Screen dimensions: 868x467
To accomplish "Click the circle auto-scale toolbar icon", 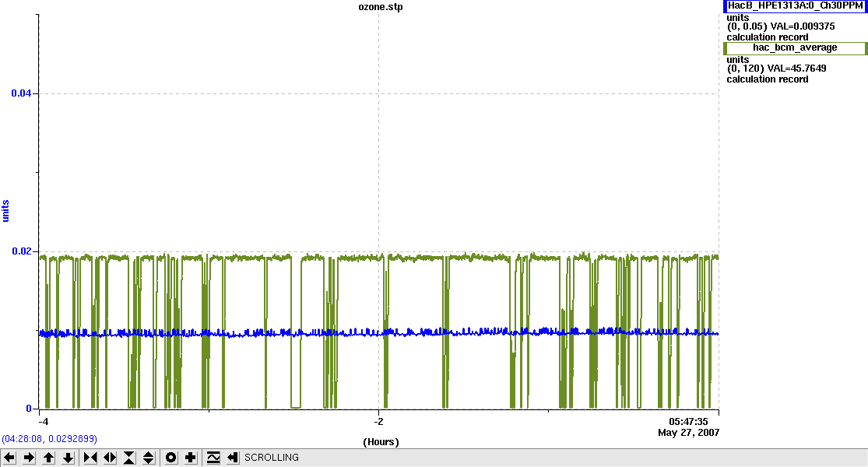I will [171, 458].
